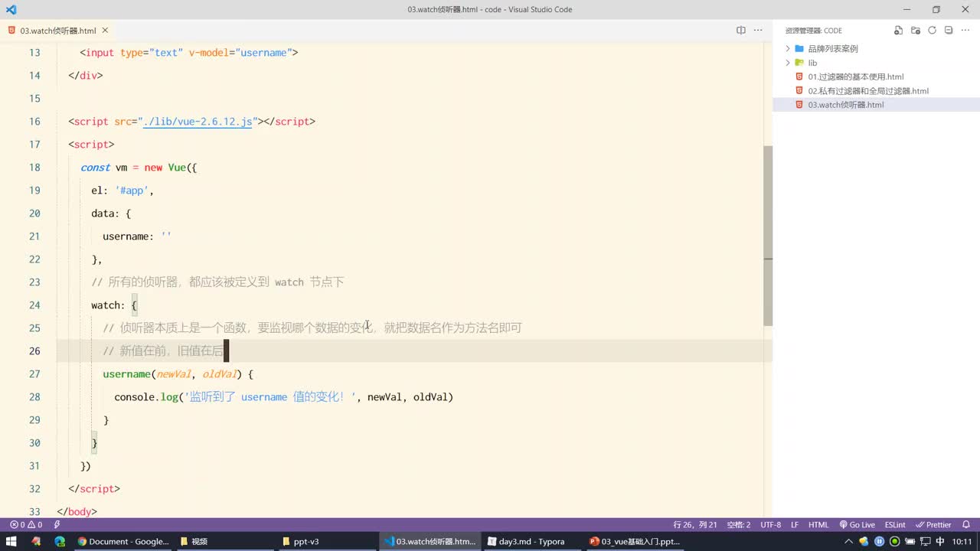Go to line via 行 26, 列 21
Viewport: 980px width, 551px height.
click(695, 525)
